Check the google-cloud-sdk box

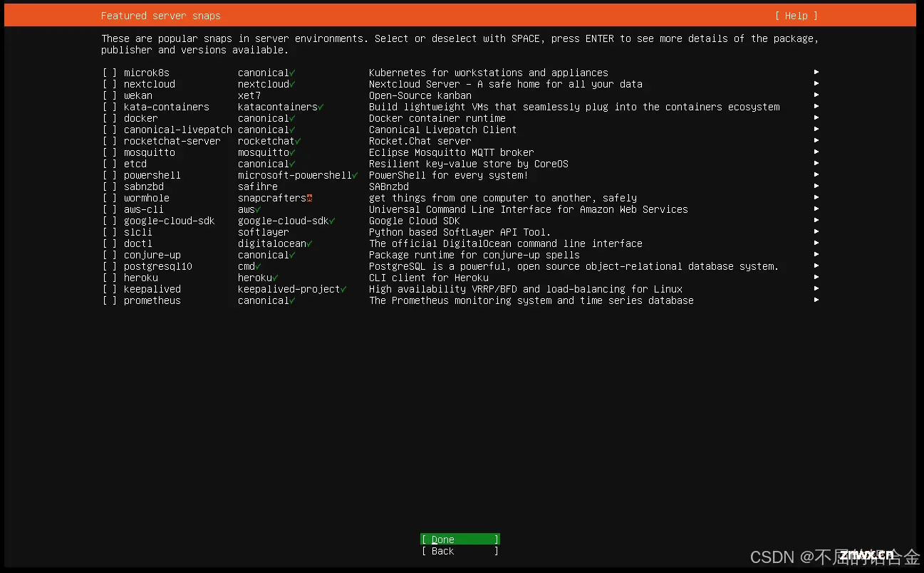click(109, 221)
